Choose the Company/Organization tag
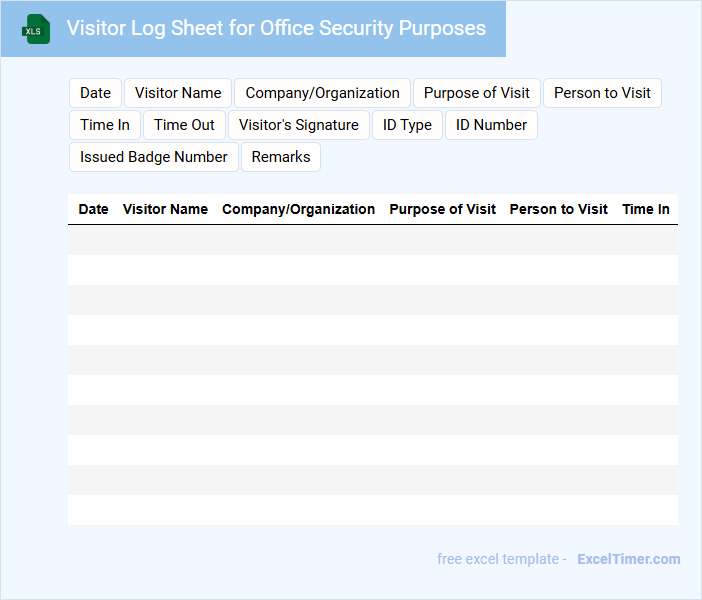702x600 pixels. pos(322,93)
